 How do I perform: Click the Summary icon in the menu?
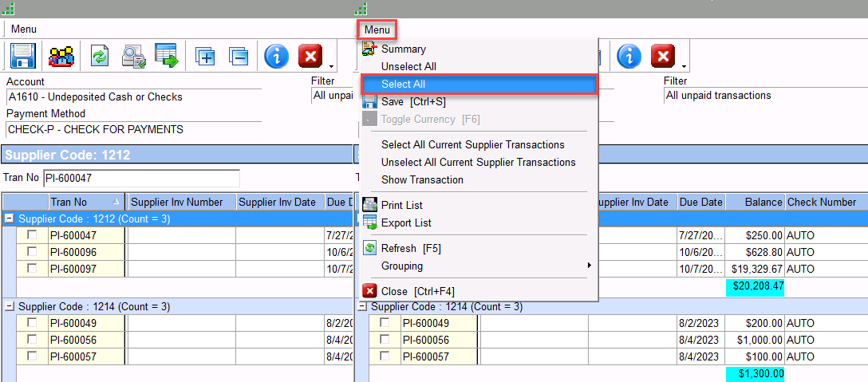[369, 49]
